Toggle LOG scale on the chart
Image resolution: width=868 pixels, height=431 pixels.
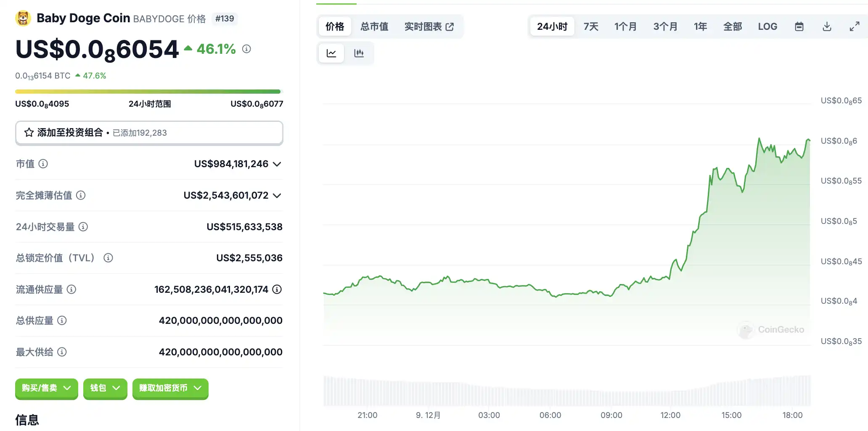click(x=767, y=26)
